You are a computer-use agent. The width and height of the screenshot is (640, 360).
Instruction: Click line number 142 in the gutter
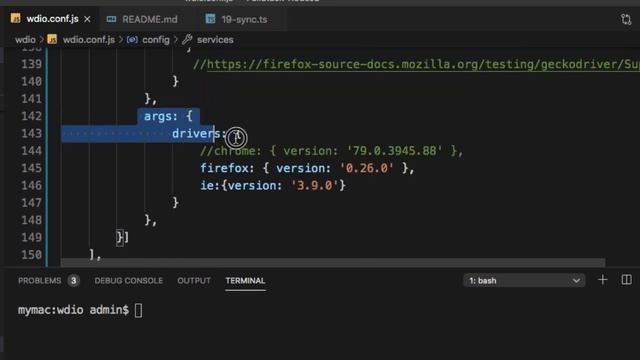click(x=31, y=116)
